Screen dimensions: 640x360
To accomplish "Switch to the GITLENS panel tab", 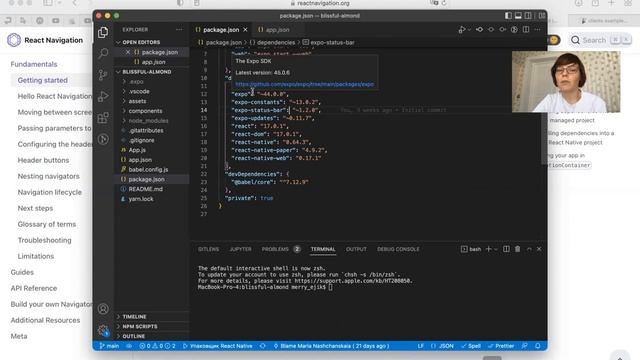I will coord(208,249).
